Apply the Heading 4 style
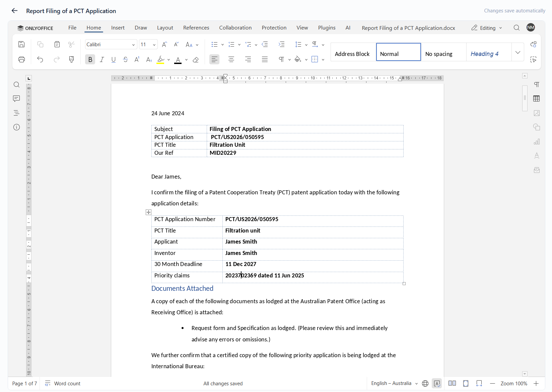This screenshot has height=392, width=552. (x=489, y=52)
